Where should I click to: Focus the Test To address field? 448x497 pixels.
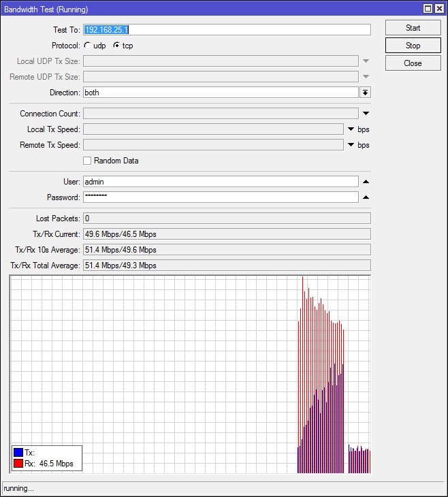[227, 30]
